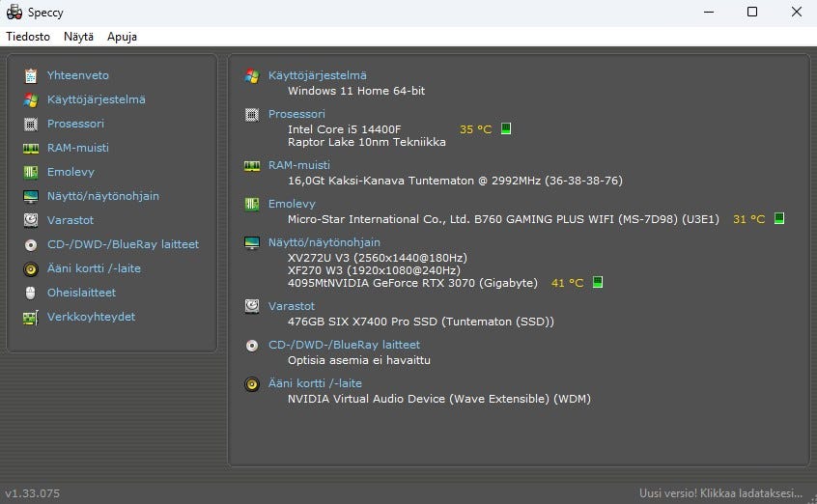
Task: Click the monitor icon next to summary Näyttö/näytönohjain heading
Action: (x=252, y=243)
